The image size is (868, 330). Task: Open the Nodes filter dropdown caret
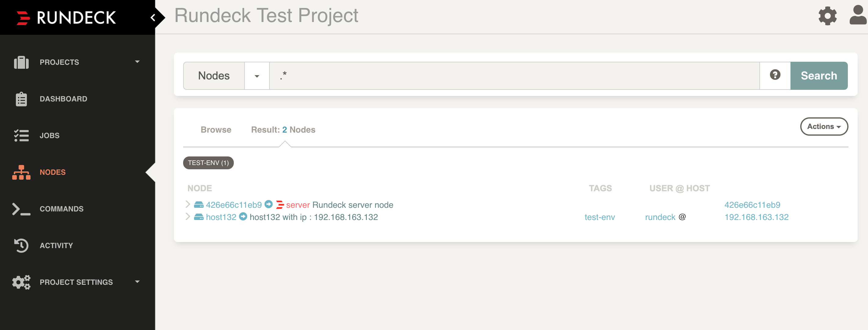[257, 76]
